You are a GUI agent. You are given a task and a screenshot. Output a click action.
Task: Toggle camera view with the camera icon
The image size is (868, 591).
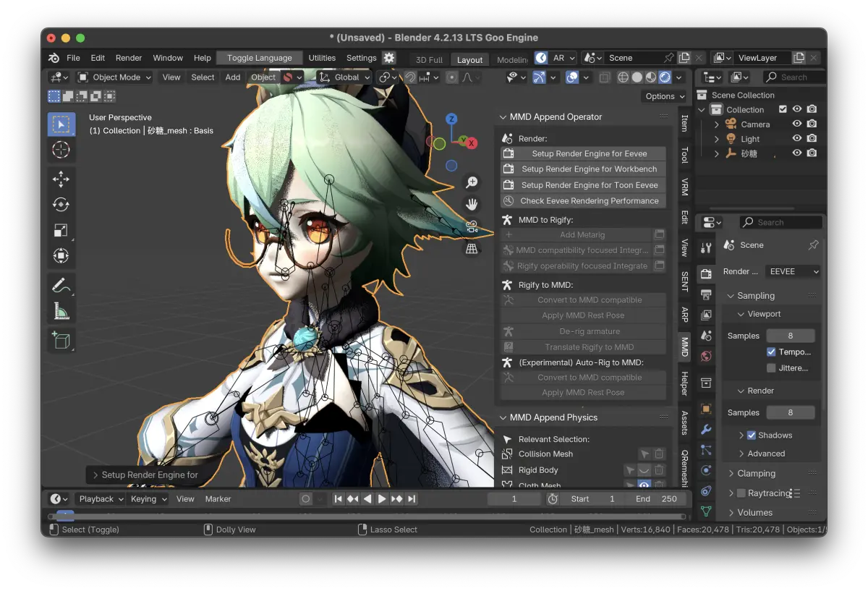coord(472,226)
